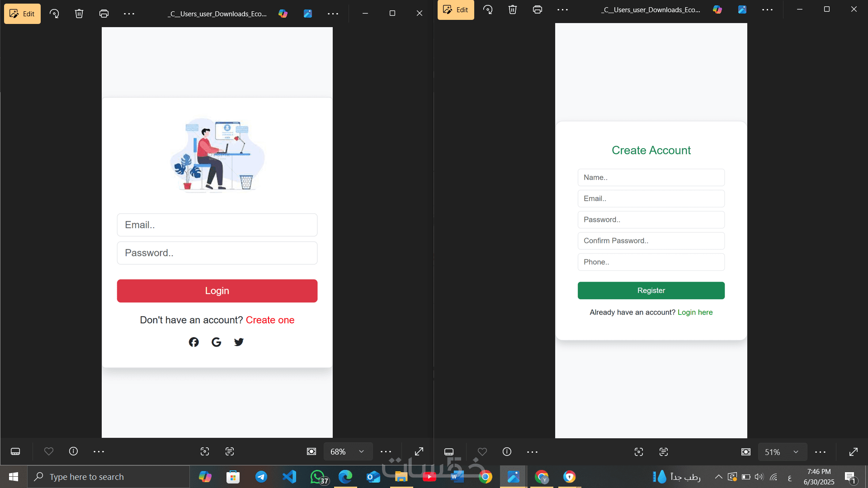This screenshot has width=868, height=488.
Task: Show hidden system tray icons
Action: pos(718,477)
